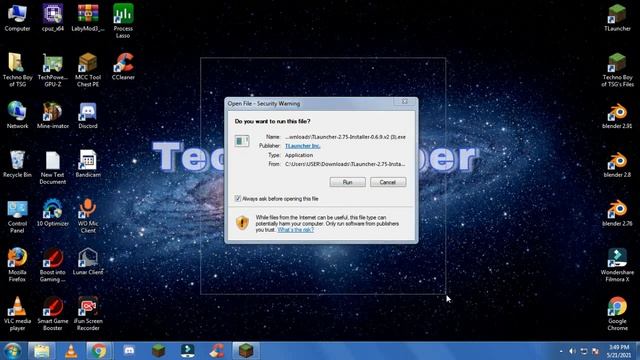
Task: Open Control Panel desktop icon
Action: pyautogui.click(x=17, y=216)
